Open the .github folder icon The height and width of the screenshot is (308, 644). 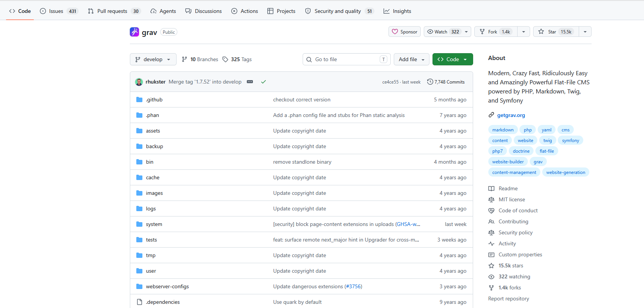tap(139, 100)
